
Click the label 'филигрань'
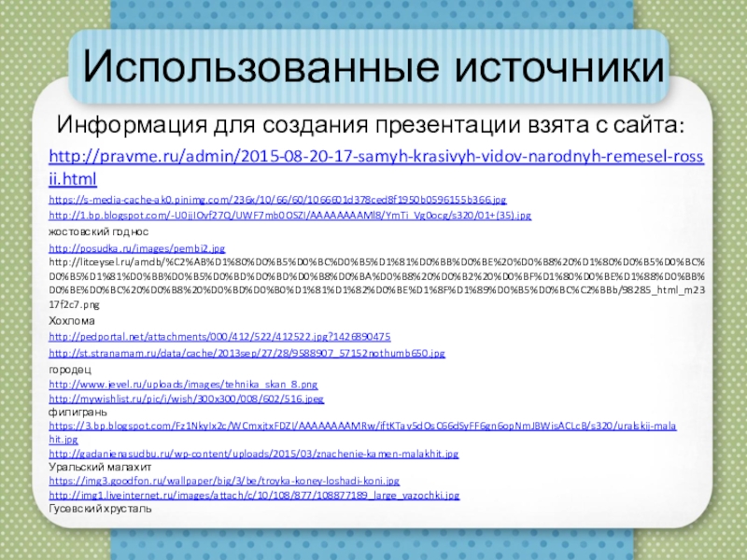point(78,412)
